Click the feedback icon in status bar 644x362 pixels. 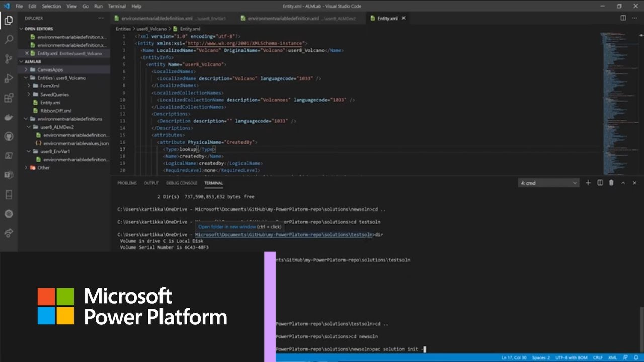point(626,357)
